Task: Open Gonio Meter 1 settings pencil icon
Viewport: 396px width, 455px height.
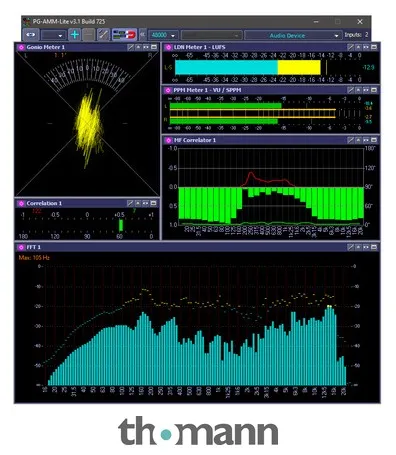Action: tap(131, 47)
